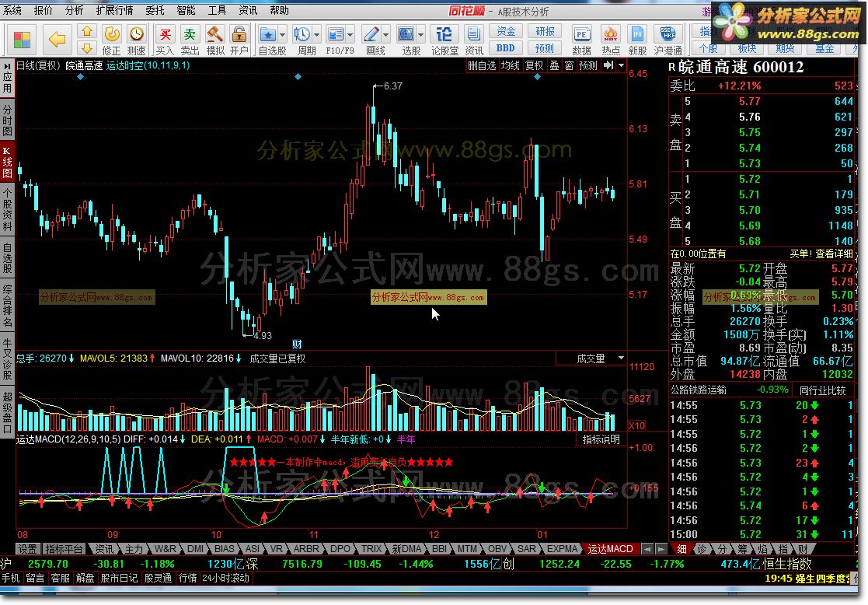Click the blue diamond marker near month 11
The width and height of the screenshot is (868, 605).
tap(298, 76)
